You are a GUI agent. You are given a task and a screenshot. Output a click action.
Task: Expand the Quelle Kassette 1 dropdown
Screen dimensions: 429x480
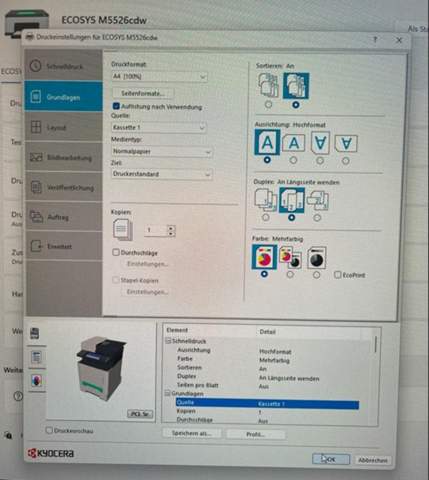[158, 127]
